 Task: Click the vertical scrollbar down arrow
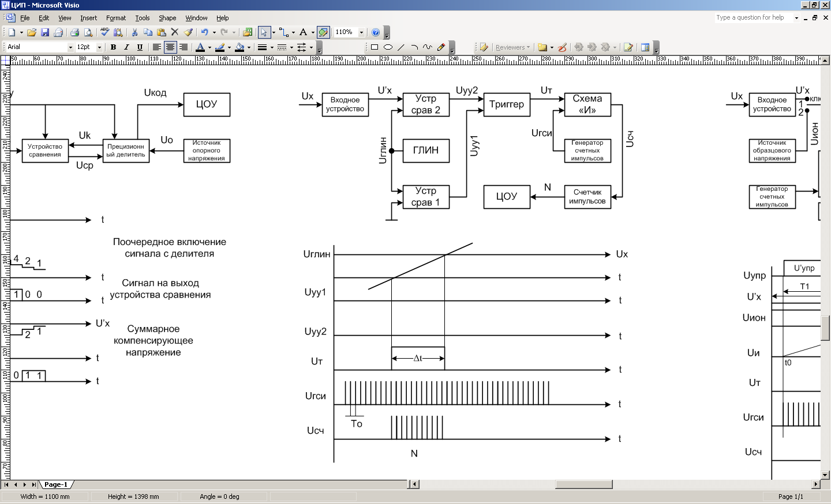825,475
